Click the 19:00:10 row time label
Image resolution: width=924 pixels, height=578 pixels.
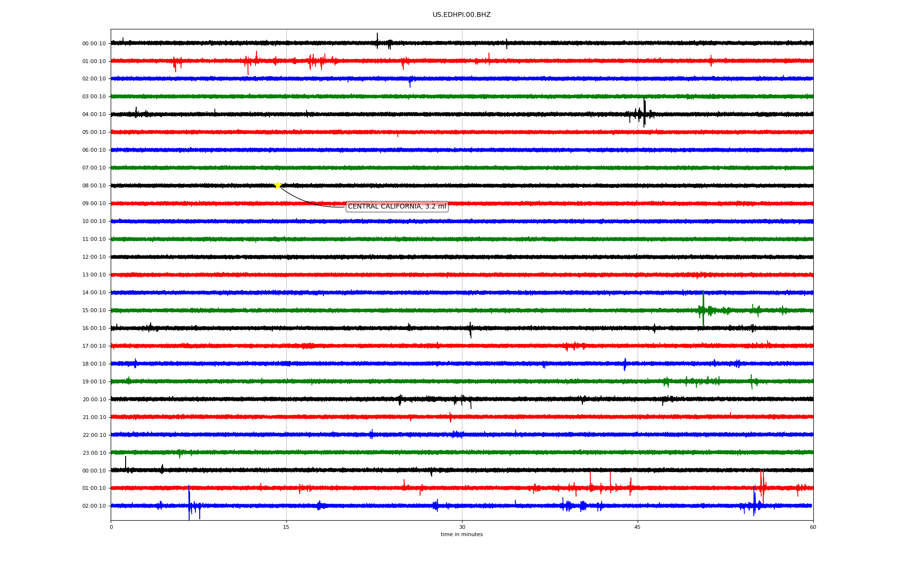pyautogui.click(x=94, y=382)
